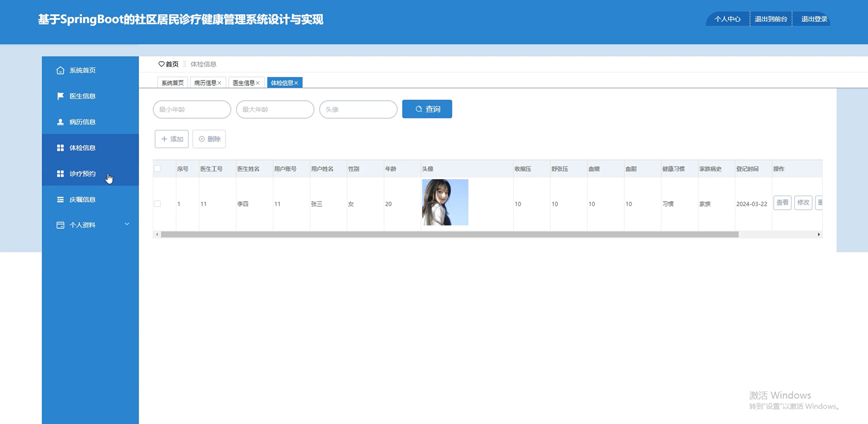Open 病历信息 in the sidebar

tap(90, 122)
